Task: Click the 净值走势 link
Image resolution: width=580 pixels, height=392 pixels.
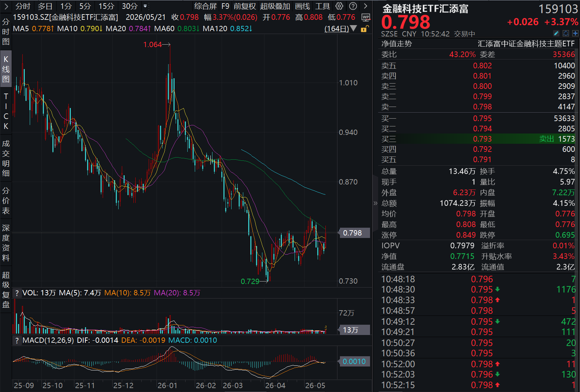Action: tap(397, 44)
